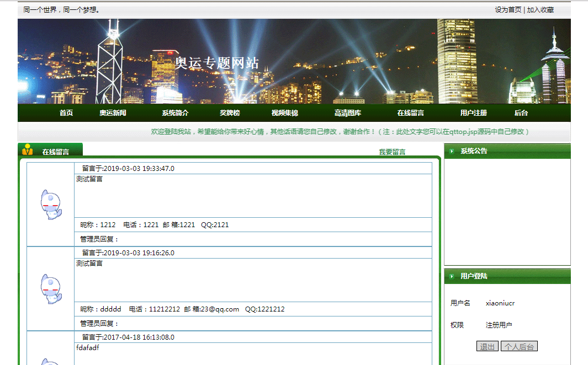Viewport: 588px width, 365px height.
Task: Click 管理员回复 under the 1212 message
Action: (99, 239)
